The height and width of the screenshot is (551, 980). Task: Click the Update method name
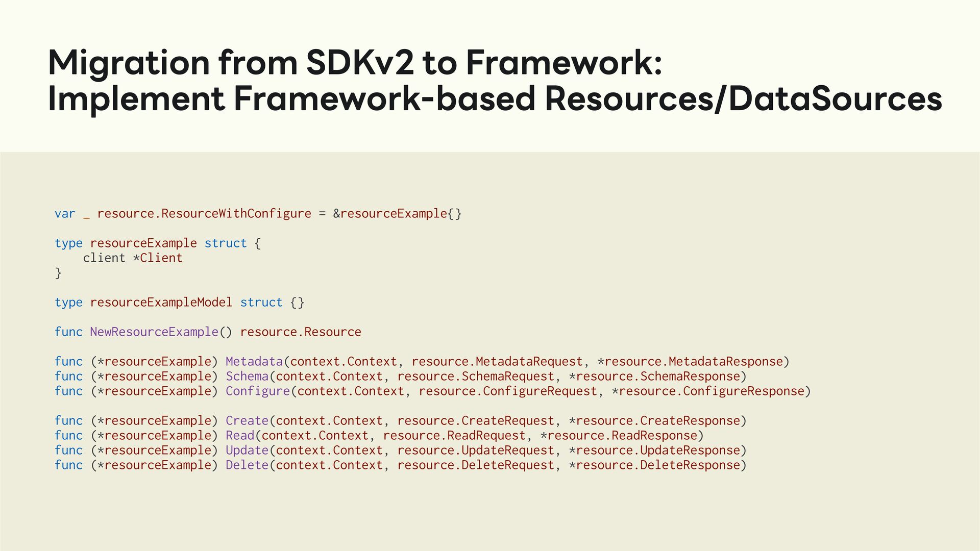coord(247,450)
